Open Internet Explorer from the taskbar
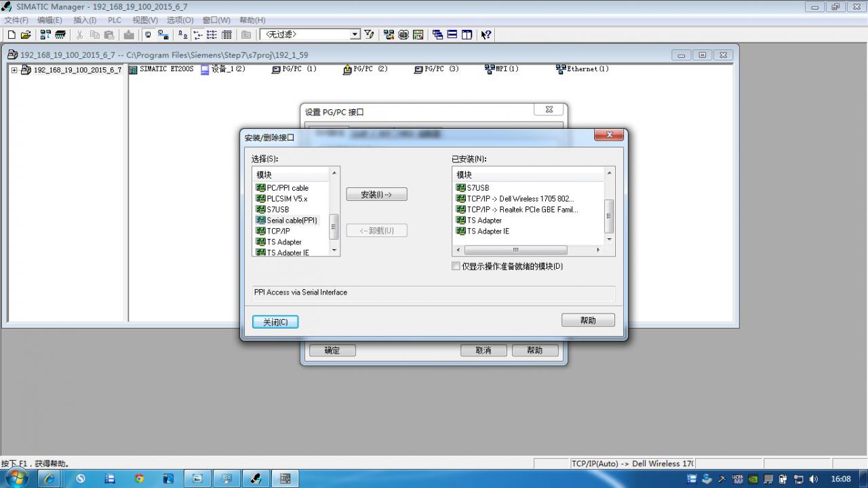868x488 pixels. (50, 478)
